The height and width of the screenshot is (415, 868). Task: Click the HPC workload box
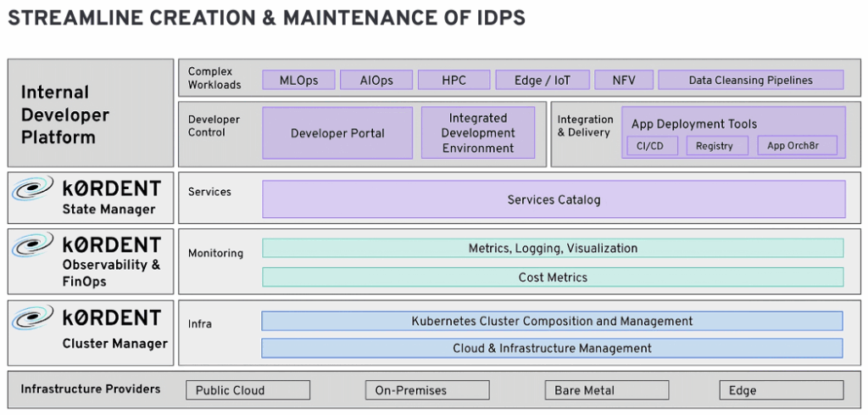(x=454, y=80)
